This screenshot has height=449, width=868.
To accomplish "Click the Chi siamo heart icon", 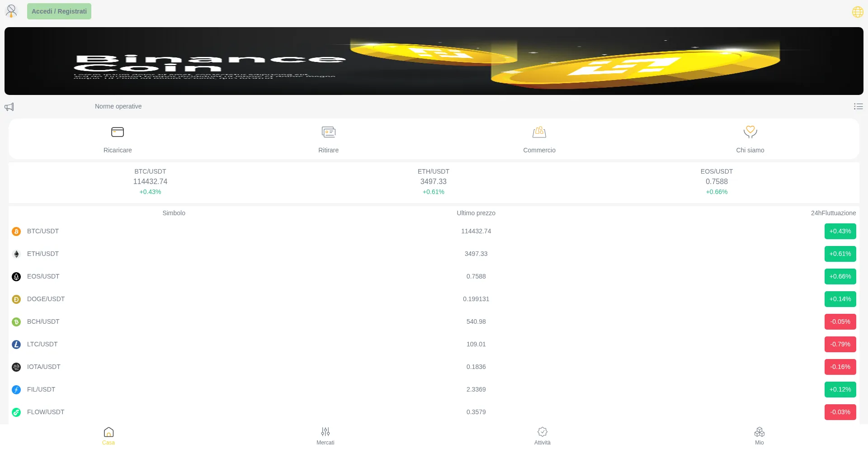I will (750, 132).
